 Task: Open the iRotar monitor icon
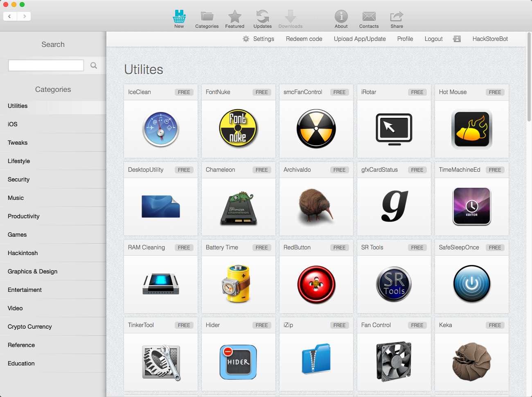tap(394, 129)
